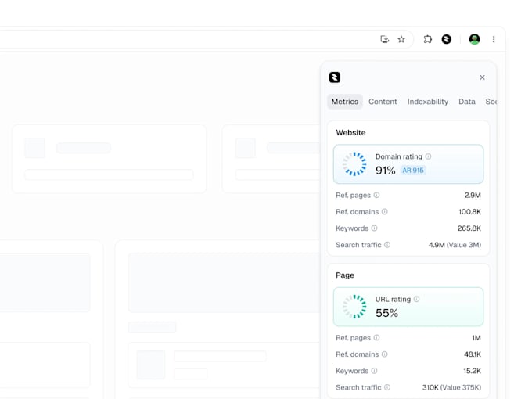
Task: Click the AR 915 badge
Action: click(413, 171)
